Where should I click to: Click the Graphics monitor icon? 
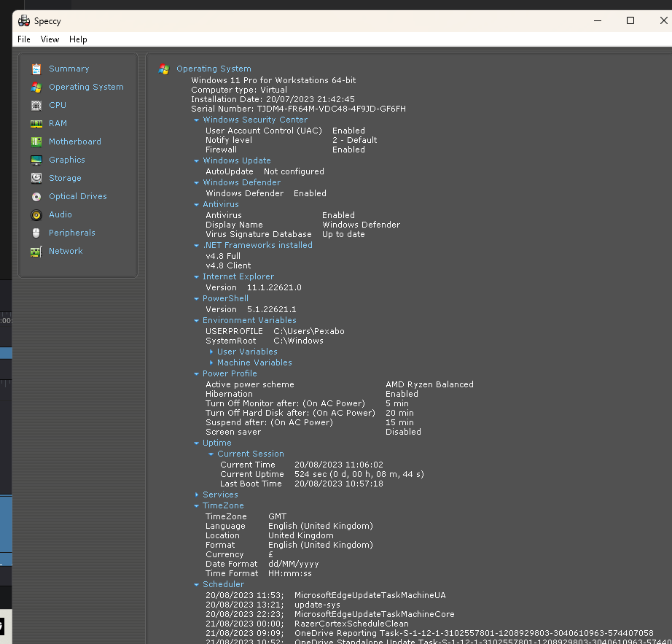36,160
